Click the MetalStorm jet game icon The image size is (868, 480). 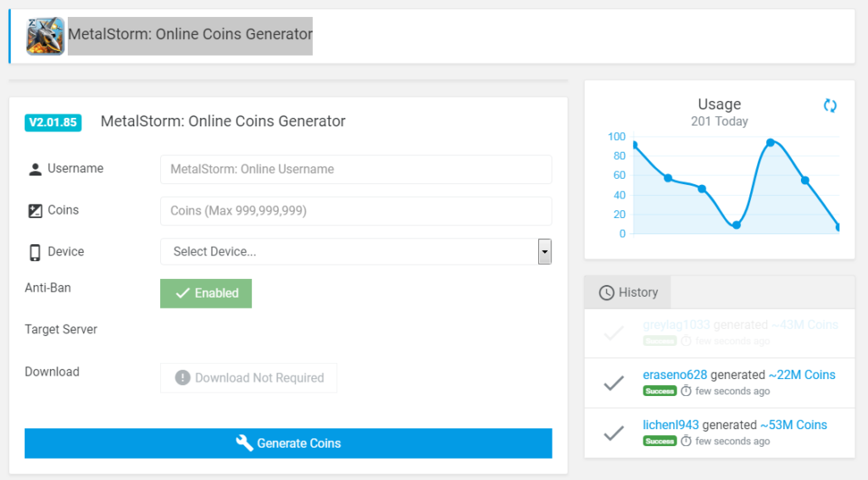click(45, 36)
